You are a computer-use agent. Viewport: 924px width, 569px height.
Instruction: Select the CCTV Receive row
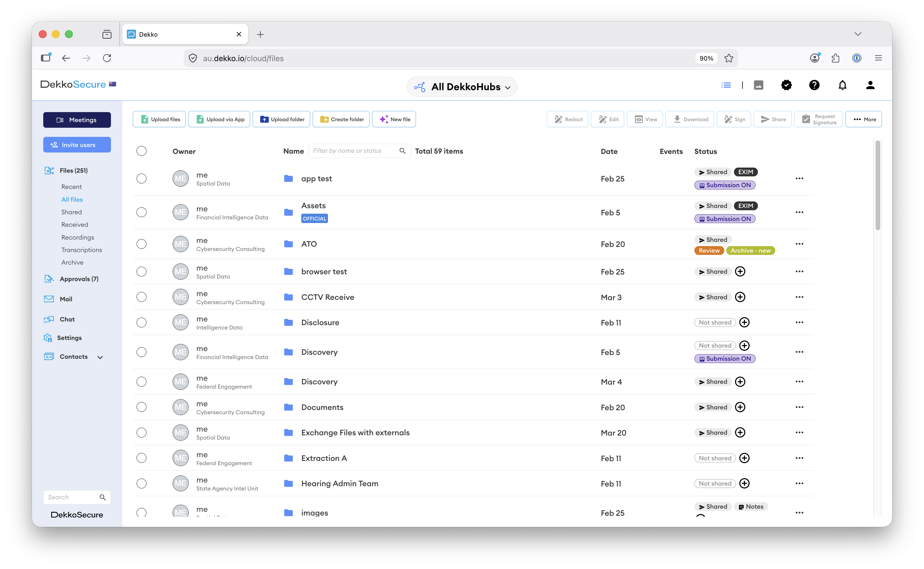click(141, 297)
